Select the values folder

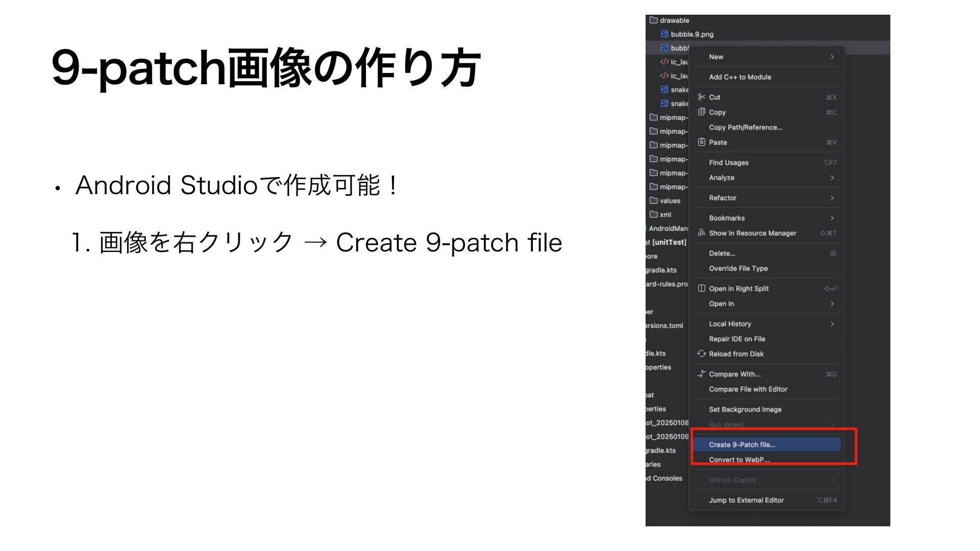(x=669, y=201)
